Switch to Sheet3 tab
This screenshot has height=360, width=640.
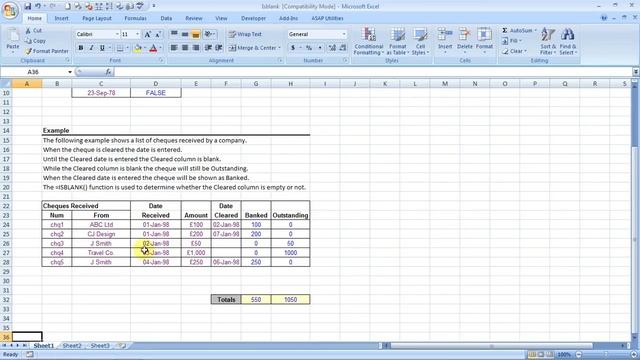(100, 346)
